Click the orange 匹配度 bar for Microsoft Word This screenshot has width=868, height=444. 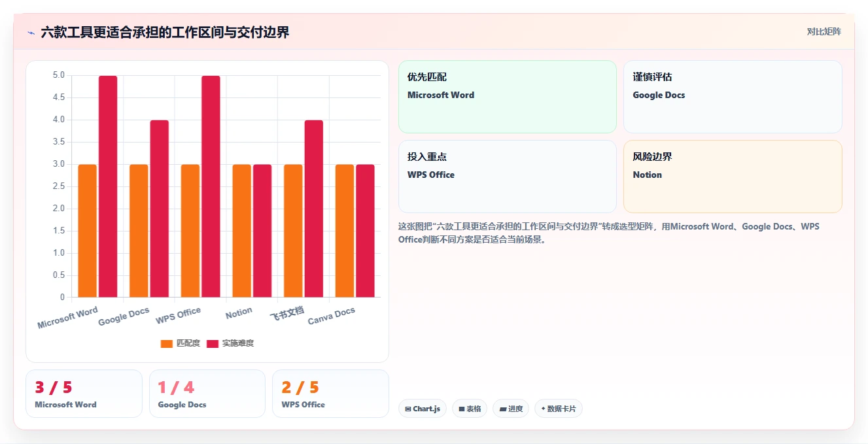[x=88, y=231]
